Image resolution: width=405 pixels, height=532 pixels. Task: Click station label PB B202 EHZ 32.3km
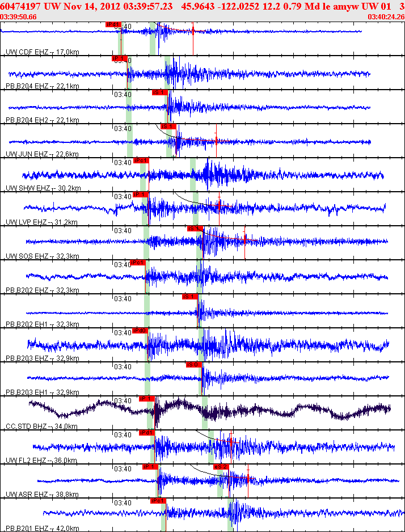click(43, 290)
